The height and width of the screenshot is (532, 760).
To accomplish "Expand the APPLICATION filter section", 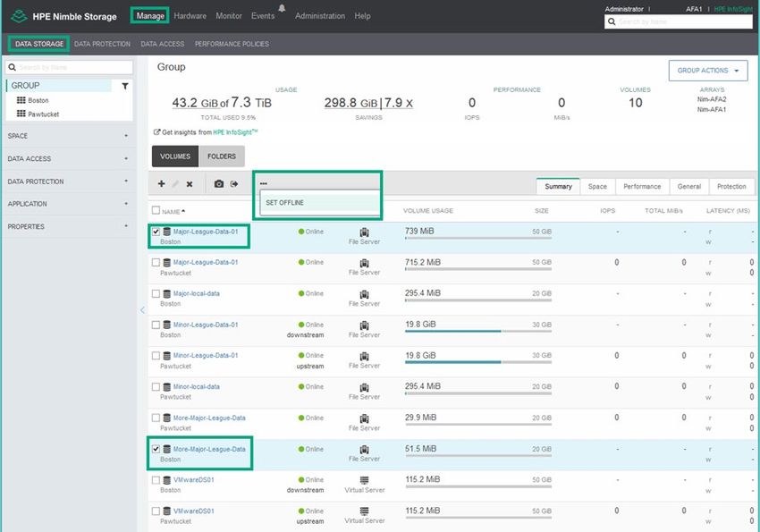I will (68, 204).
